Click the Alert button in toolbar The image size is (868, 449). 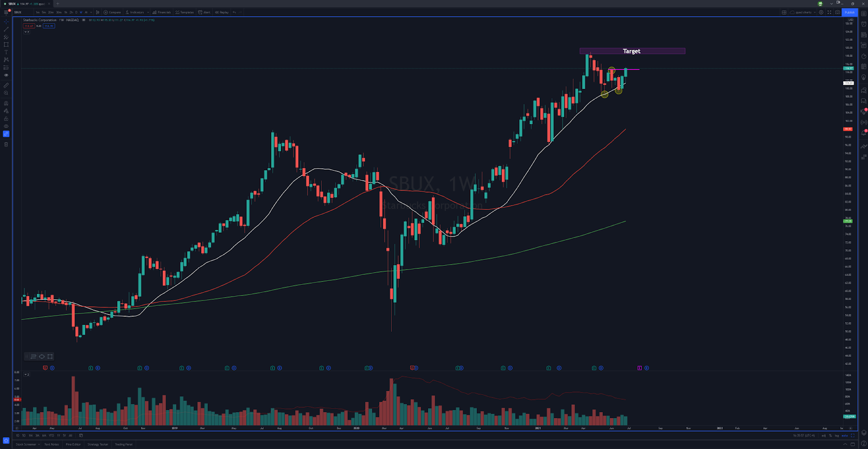(204, 12)
